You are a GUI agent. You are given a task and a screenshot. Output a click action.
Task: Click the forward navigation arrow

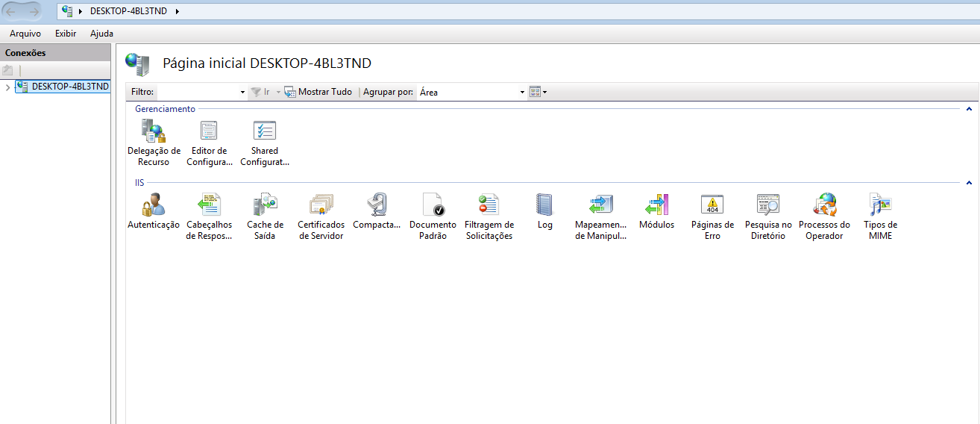click(x=34, y=12)
